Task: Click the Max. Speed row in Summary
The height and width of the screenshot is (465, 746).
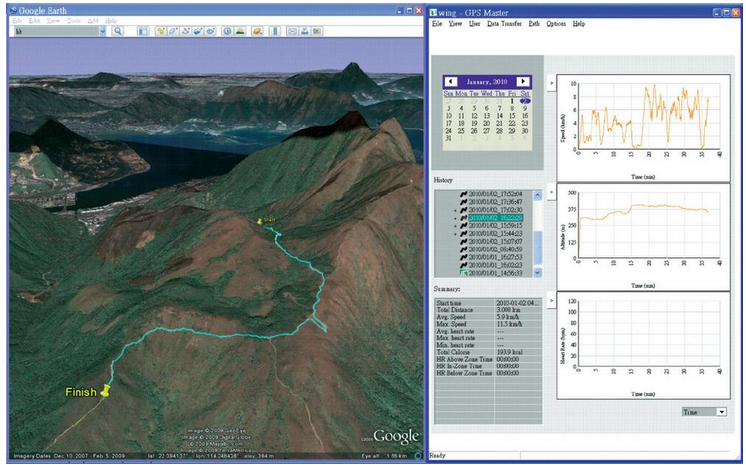Action: coord(488,324)
